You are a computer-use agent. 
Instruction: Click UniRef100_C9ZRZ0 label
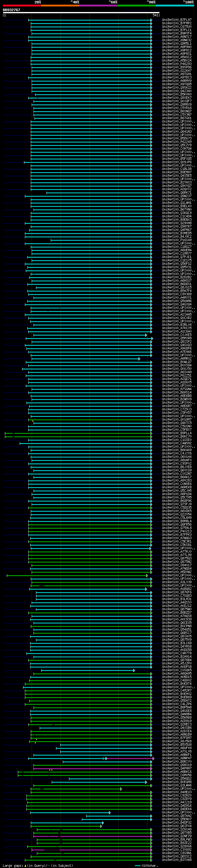pos(176,795)
